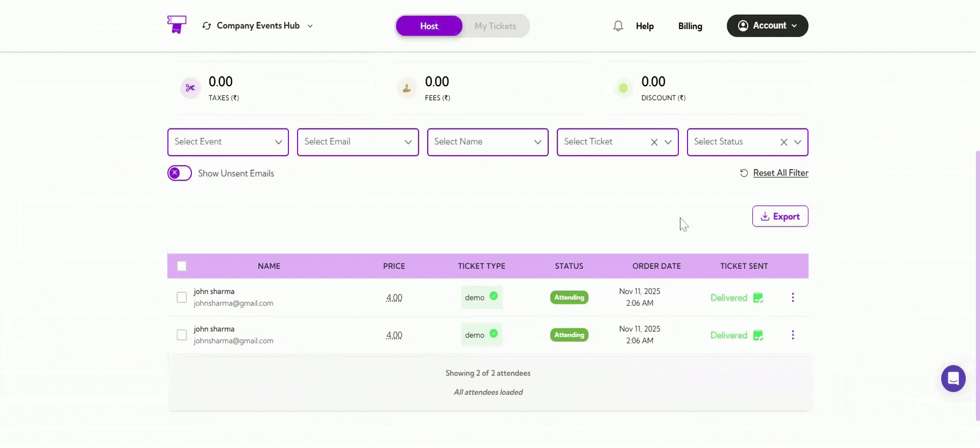980x448 pixels.
Task: Click the PRICE column header
Action: (x=394, y=266)
